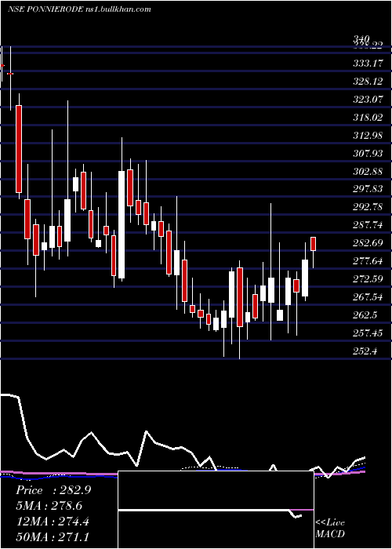This screenshot has height=549, width=392.
Task: Click the 307.93 price axis label
Action: (368, 154)
